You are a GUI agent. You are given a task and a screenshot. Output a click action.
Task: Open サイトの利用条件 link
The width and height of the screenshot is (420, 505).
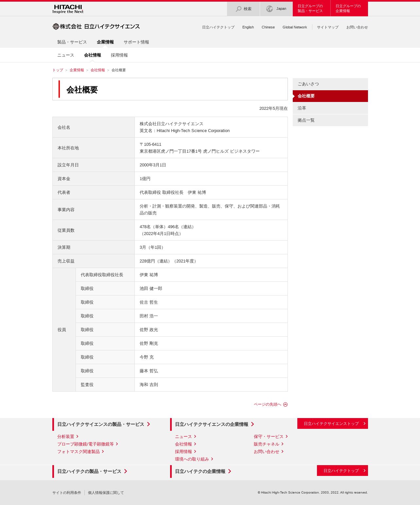point(67,493)
